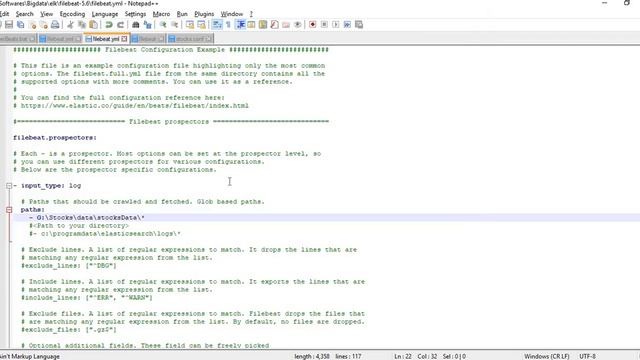This screenshot has height=360, width=640.
Task: Click the Save All toolbar icon
Action: tap(20, 25)
